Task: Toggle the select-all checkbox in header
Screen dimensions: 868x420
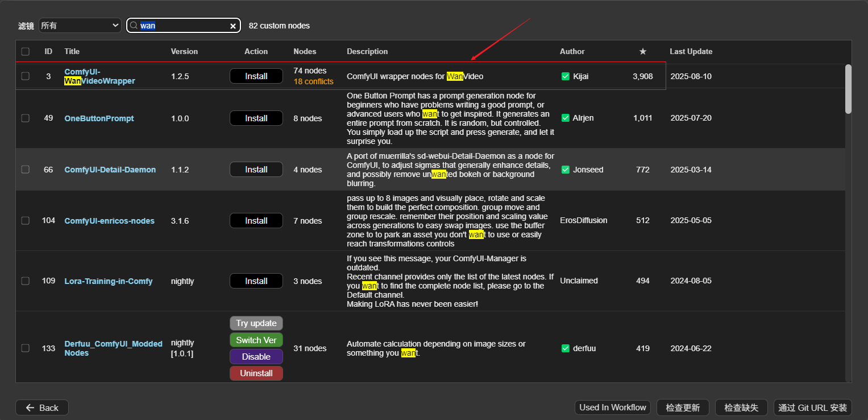Action: tap(25, 51)
